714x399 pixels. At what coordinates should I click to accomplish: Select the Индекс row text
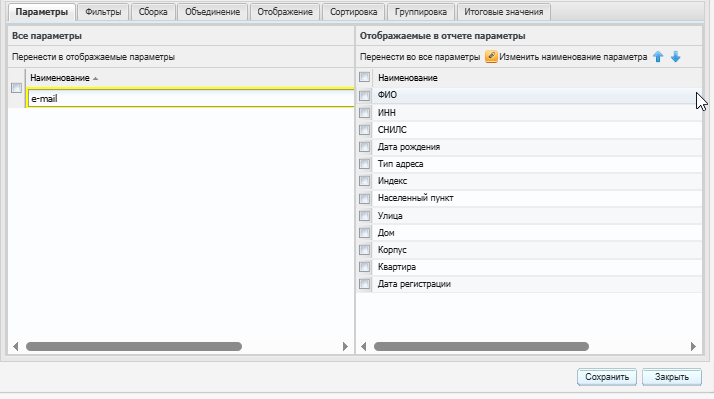[393, 181]
